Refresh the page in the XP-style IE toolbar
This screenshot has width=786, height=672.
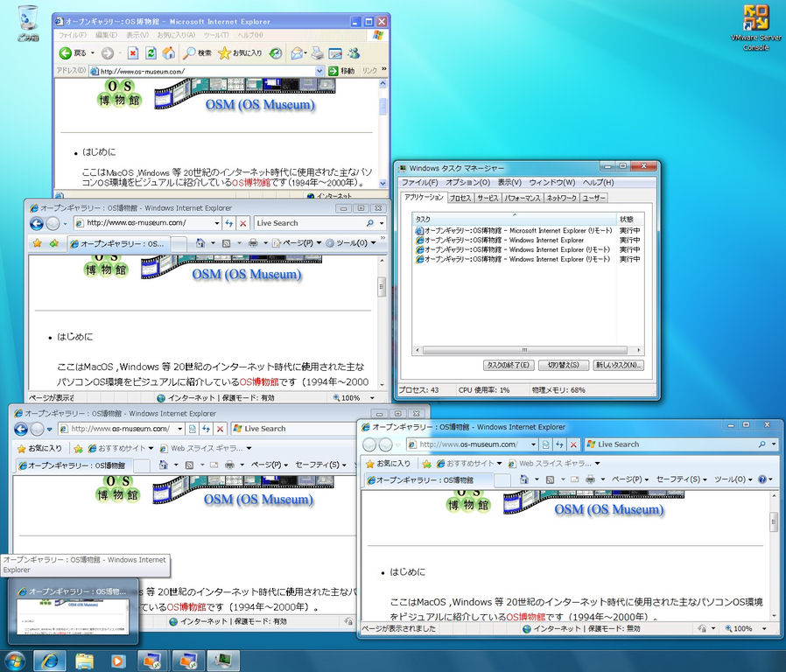point(151,53)
